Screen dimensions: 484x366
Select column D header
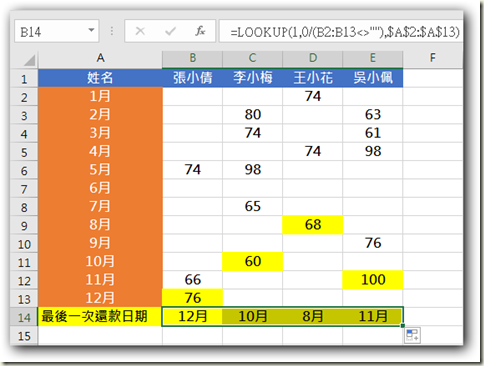tap(313, 59)
